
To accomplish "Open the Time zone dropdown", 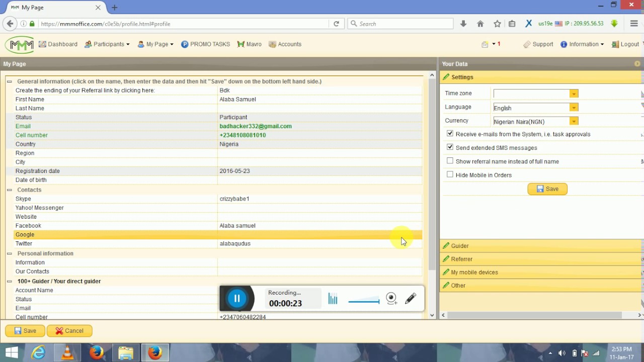I will coord(574,94).
